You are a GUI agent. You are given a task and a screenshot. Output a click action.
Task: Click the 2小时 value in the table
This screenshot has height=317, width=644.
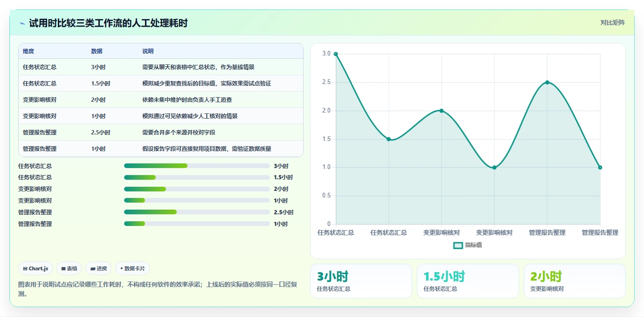pos(98,100)
